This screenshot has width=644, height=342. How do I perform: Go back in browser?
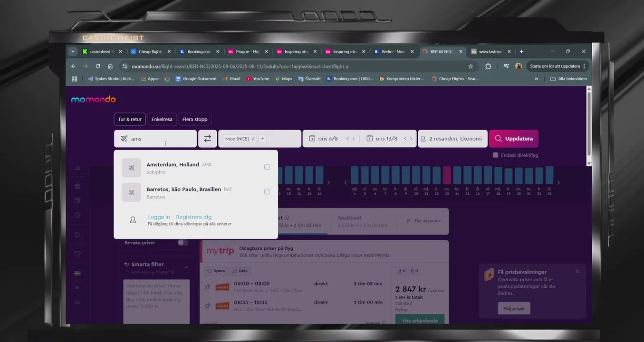[x=73, y=66]
